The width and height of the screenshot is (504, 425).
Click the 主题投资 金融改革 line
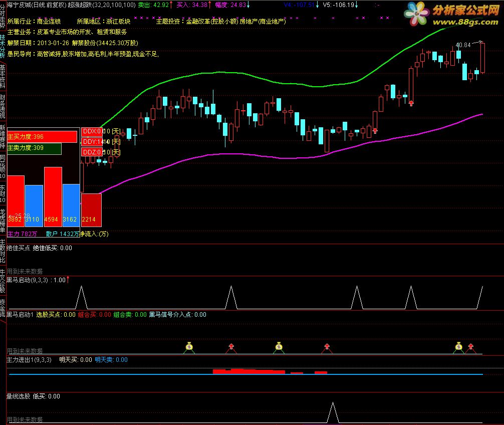pos(221,21)
